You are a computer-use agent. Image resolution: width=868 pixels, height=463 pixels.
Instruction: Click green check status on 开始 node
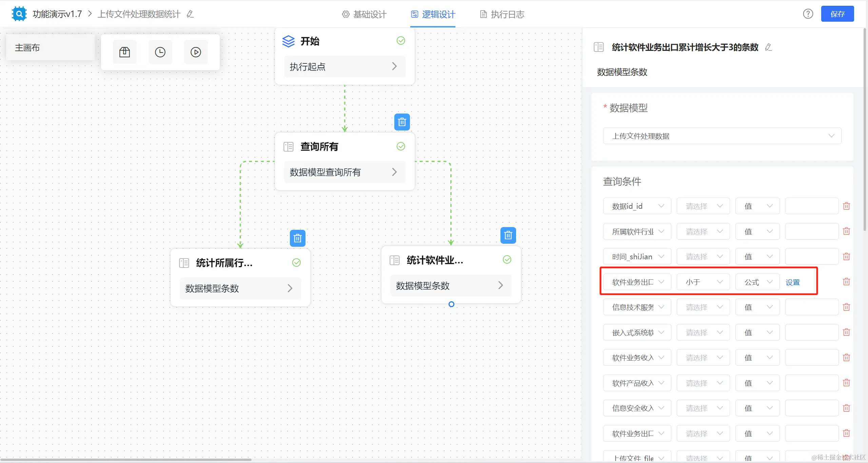point(401,41)
